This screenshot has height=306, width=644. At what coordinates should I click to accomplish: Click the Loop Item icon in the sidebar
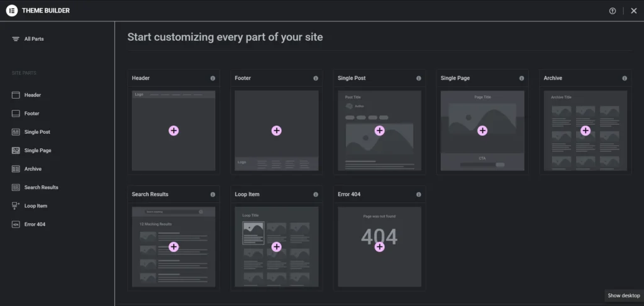tap(16, 206)
